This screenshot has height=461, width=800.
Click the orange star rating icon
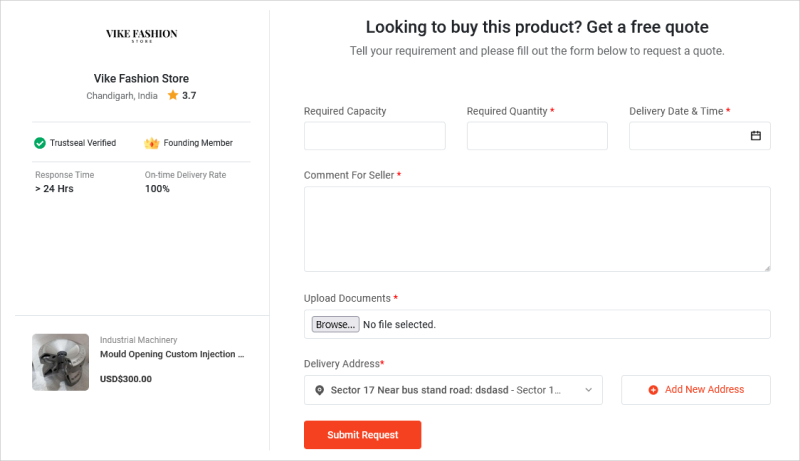tap(173, 95)
